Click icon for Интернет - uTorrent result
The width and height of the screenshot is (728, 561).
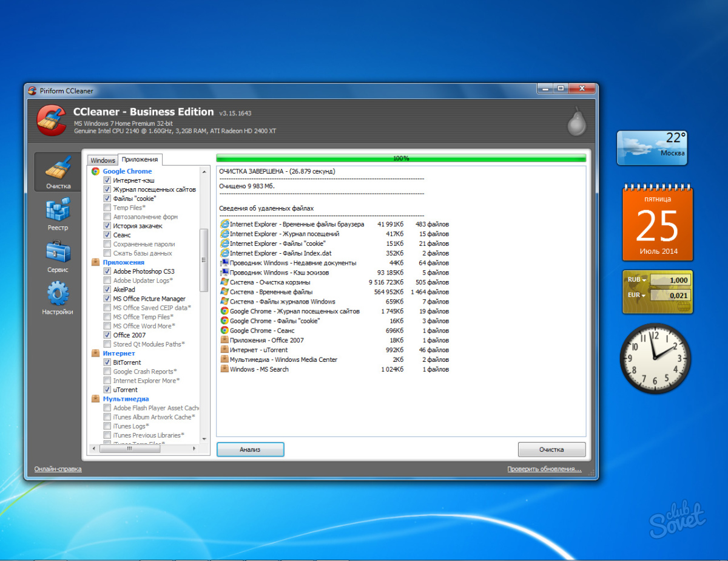coord(224,350)
